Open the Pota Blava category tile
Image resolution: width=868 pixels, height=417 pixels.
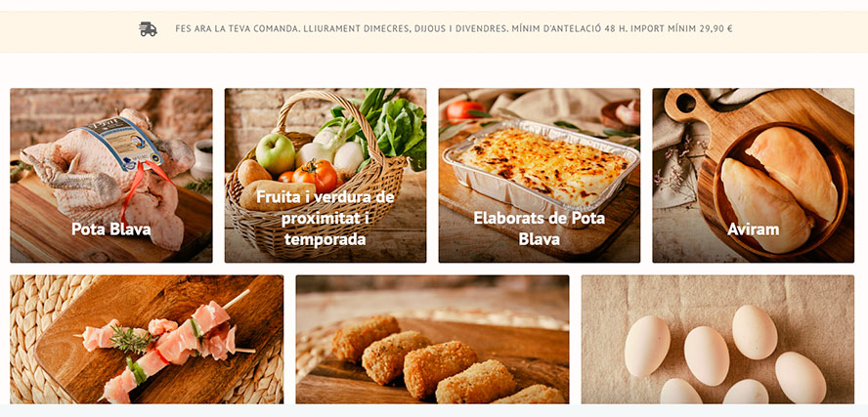click(111, 176)
